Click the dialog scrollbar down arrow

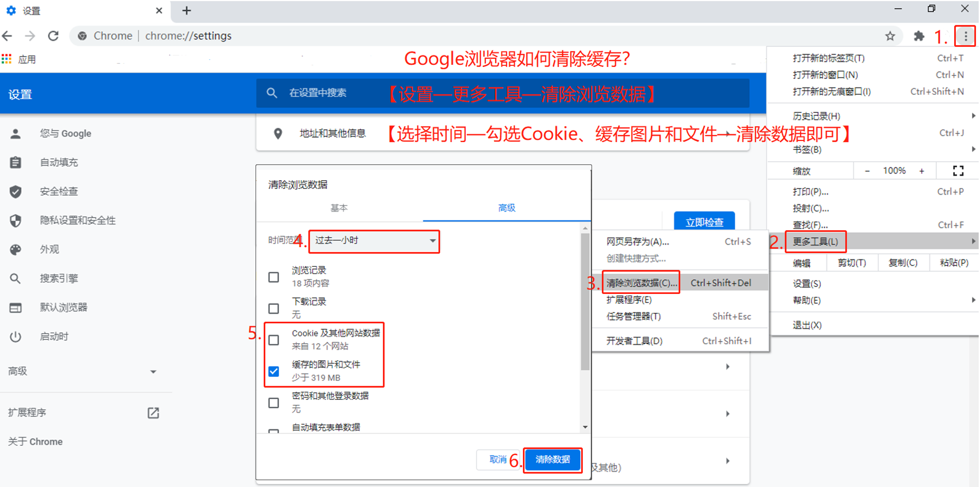coord(585,427)
